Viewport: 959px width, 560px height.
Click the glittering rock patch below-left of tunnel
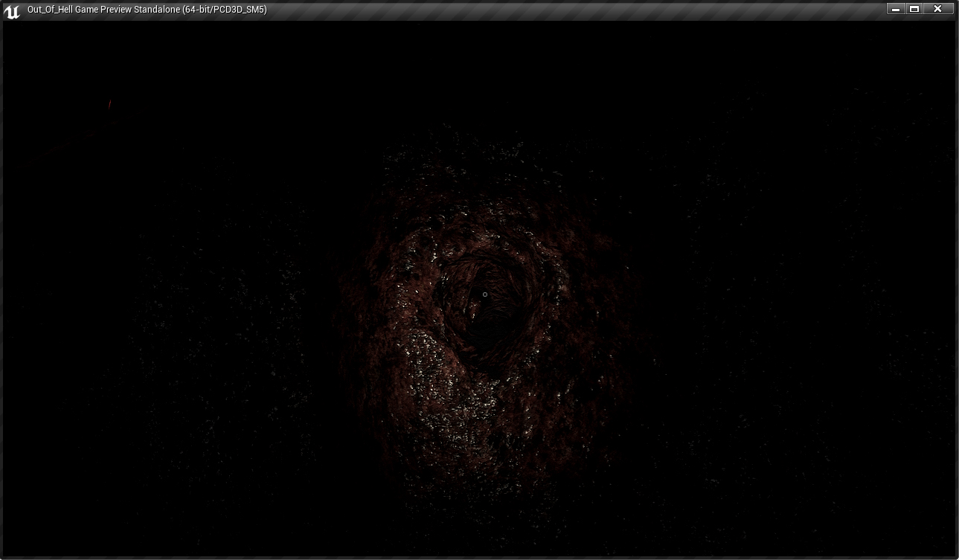439,372
